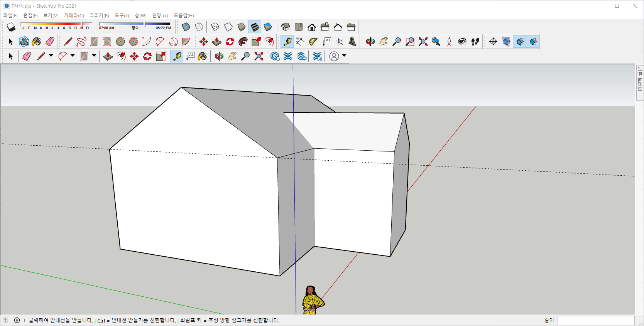Switch to Top view
Screen dimensions: 644x326
tap(299, 27)
